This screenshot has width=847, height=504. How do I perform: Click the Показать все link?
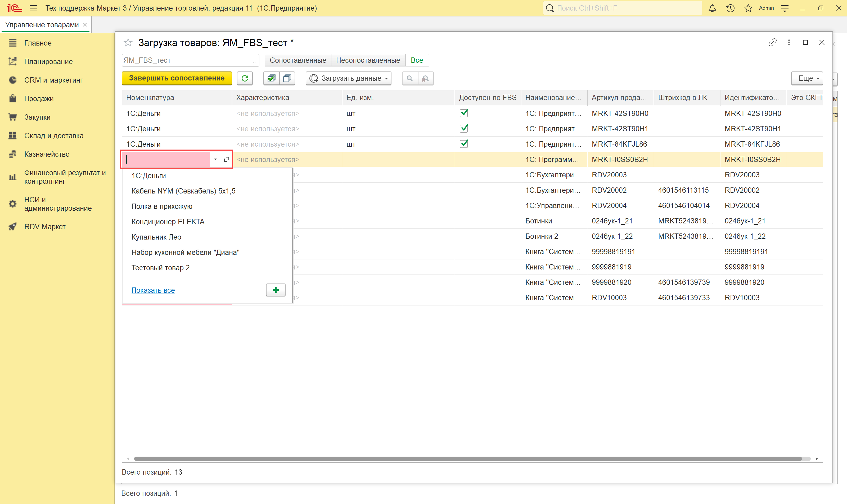coord(153,290)
